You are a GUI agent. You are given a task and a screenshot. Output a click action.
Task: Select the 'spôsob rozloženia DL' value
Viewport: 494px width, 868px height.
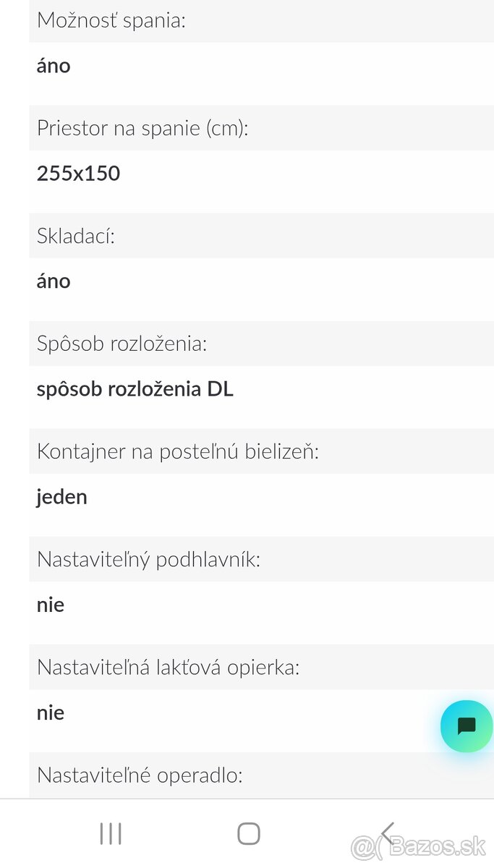[135, 389]
